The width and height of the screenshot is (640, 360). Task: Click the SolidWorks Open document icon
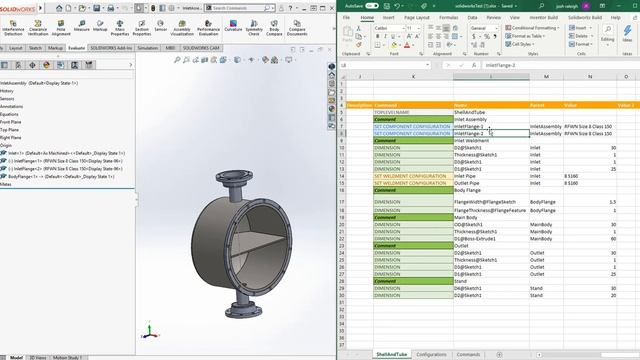(82, 8)
